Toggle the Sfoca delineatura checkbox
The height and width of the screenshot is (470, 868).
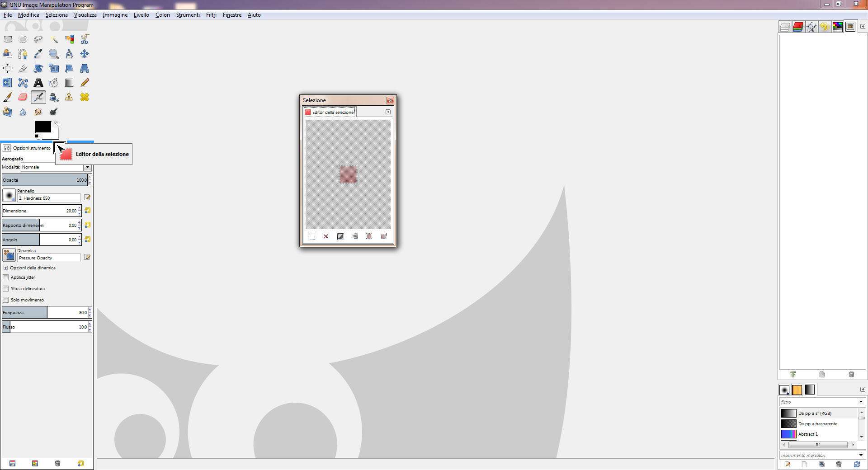(x=6, y=289)
